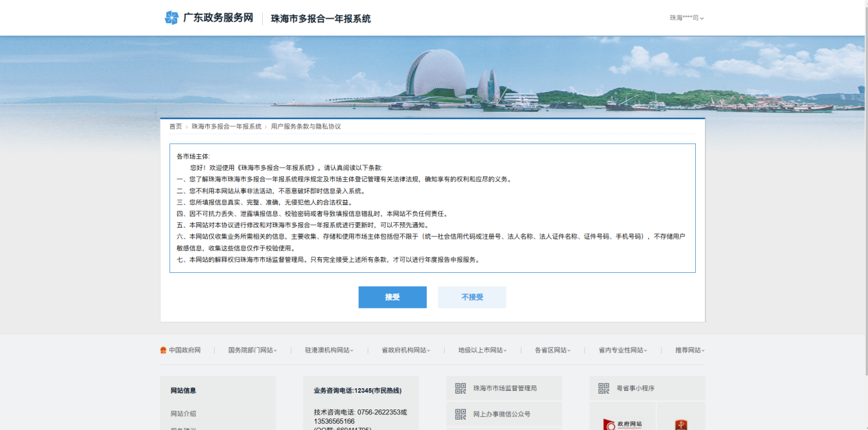The image size is (868, 430).
Task: Go to 首页 in the breadcrumb
Action: pos(176,127)
